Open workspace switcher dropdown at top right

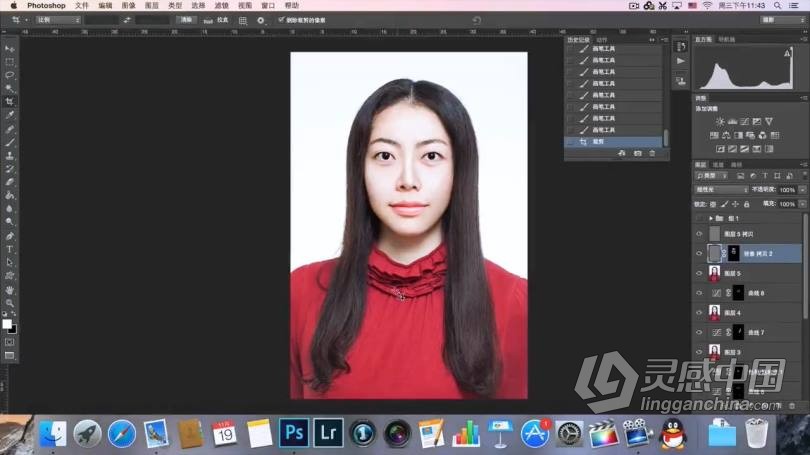click(783, 20)
